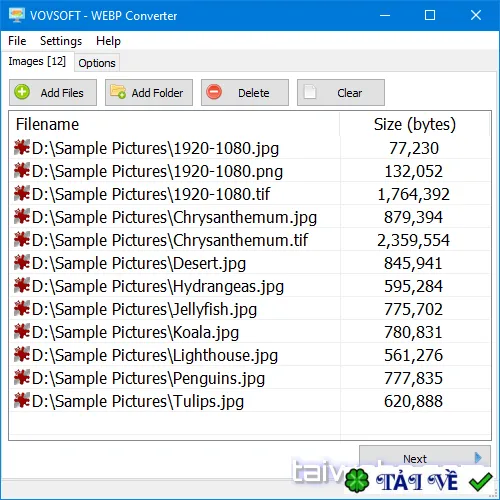
Task: Click file icon beside Tulips.jpg
Action: coord(22,401)
